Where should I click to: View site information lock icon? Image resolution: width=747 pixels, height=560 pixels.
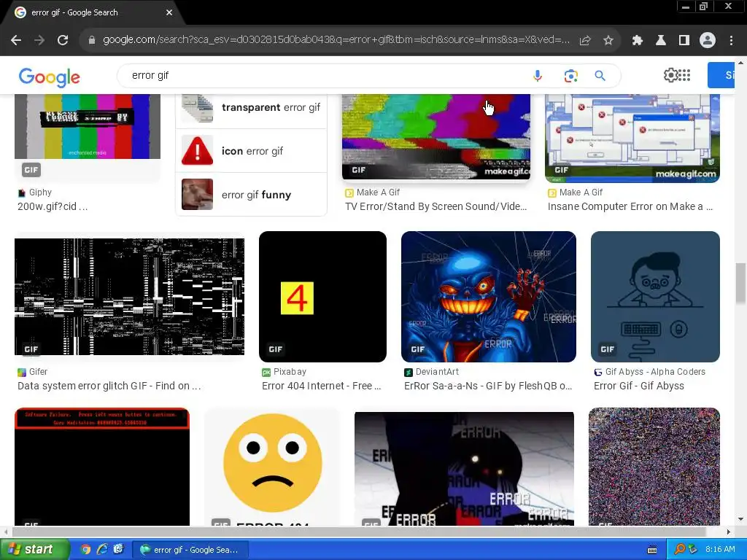[x=92, y=41]
